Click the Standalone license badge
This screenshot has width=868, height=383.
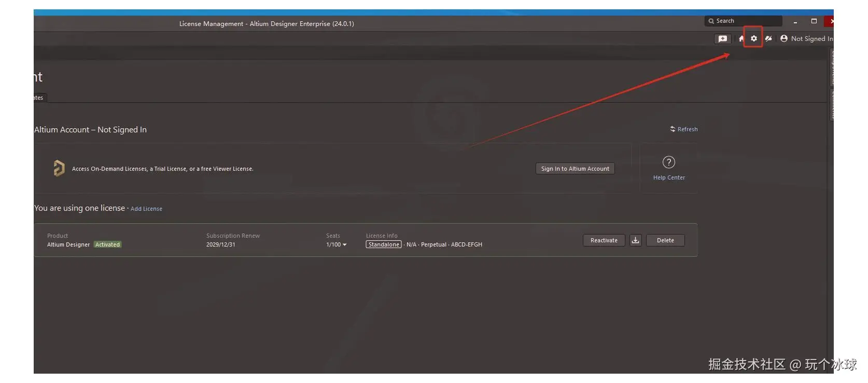[x=384, y=244]
